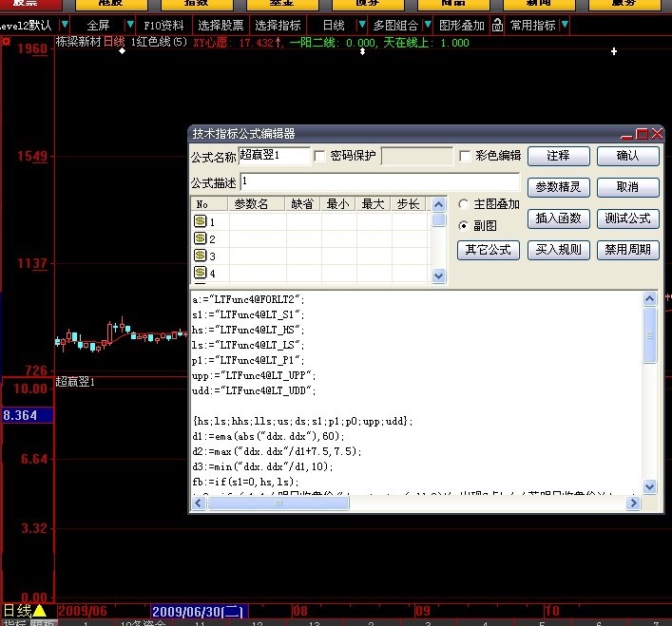Image resolution: width=672 pixels, height=626 pixels.
Task: Click 多图组合 in the toolbar
Action: 395,25
